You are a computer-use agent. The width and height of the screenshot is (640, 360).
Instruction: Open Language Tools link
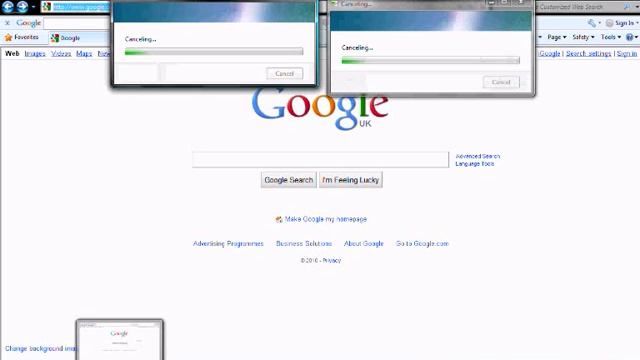[x=475, y=164]
